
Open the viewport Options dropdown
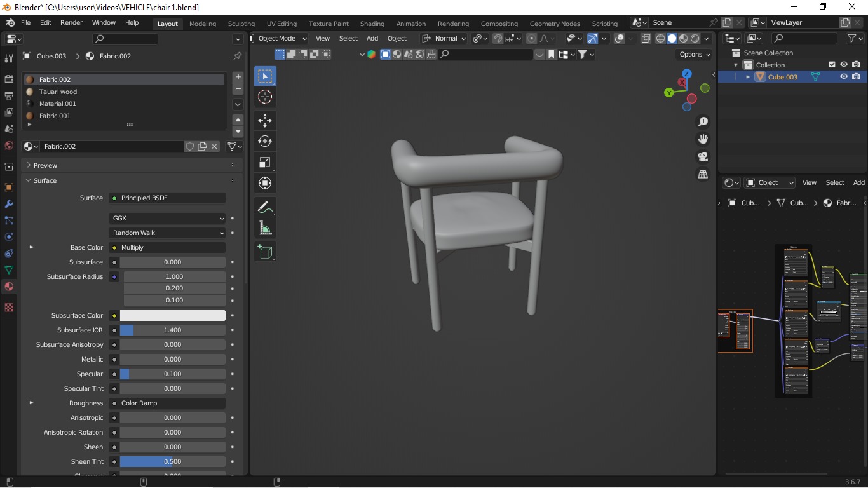[694, 55]
